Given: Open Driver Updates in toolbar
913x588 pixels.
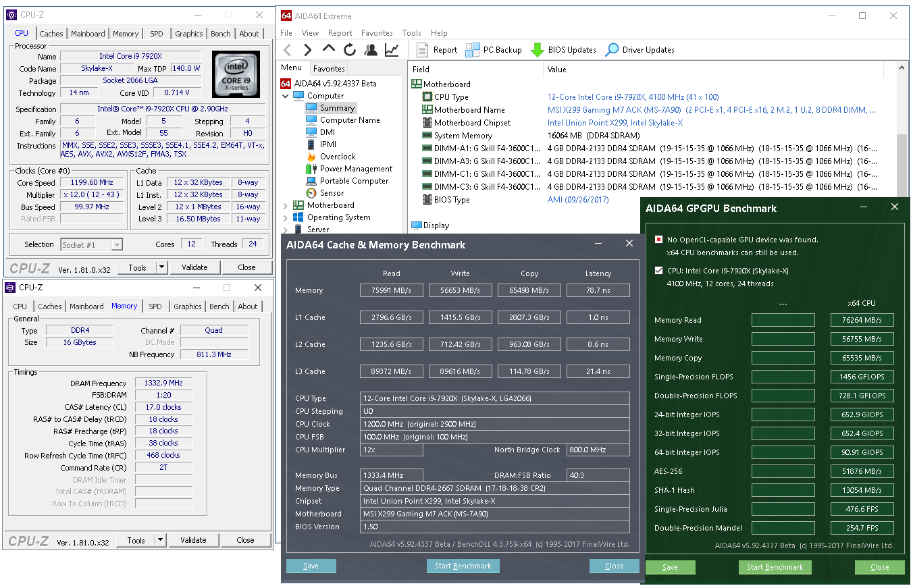Looking at the screenshot, I should pyautogui.click(x=640, y=49).
